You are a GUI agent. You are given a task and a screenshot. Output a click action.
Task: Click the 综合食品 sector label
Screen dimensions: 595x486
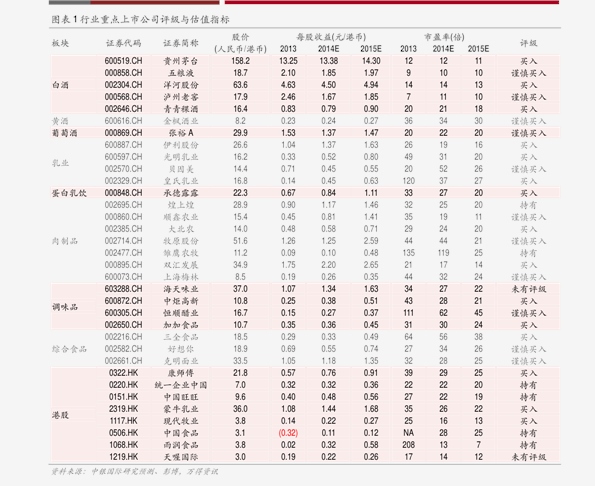point(69,349)
